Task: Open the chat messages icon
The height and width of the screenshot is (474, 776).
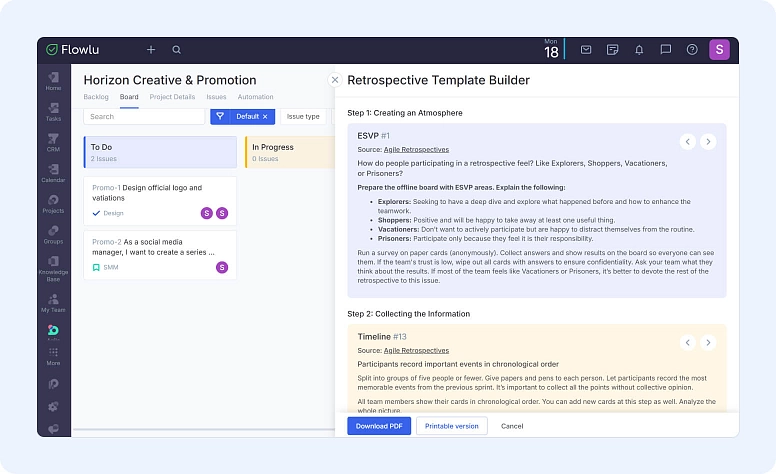Action: coord(665,49)
